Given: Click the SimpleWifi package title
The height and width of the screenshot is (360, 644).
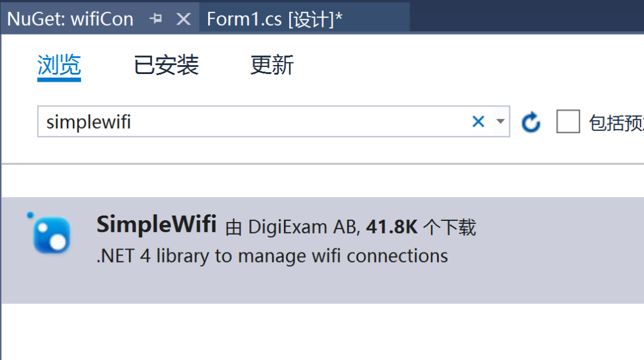Looking at the screenshot, I should 156,226.
